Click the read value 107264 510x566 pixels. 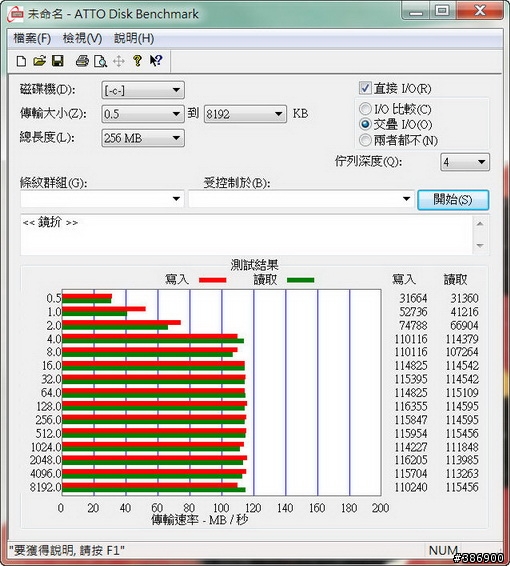click(462, 352)
